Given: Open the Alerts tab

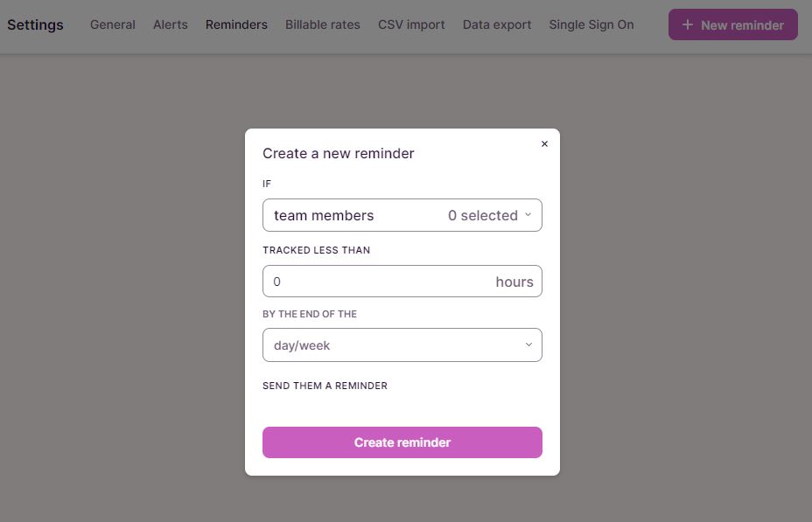Looking at the screenshot, I should [171, 24].
